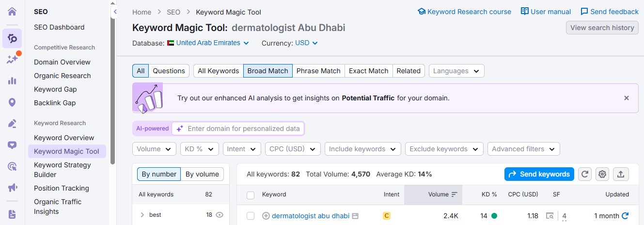Image resolution: width=644 pixels, height=225 pixels.
Task: Add dermatologist abu dhabi keyword via plus icon
Action: [266, 216]
